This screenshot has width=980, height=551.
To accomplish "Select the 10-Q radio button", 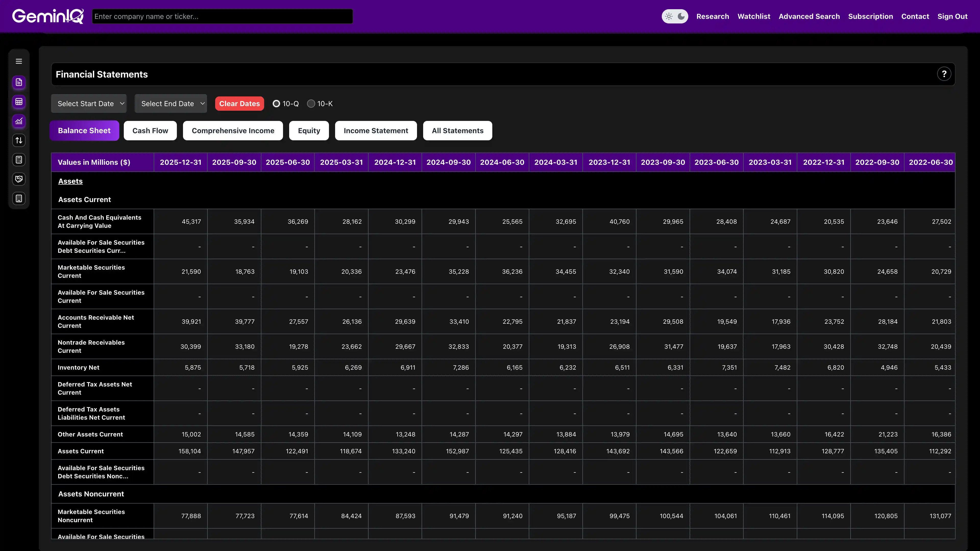I will pos(276,103).
